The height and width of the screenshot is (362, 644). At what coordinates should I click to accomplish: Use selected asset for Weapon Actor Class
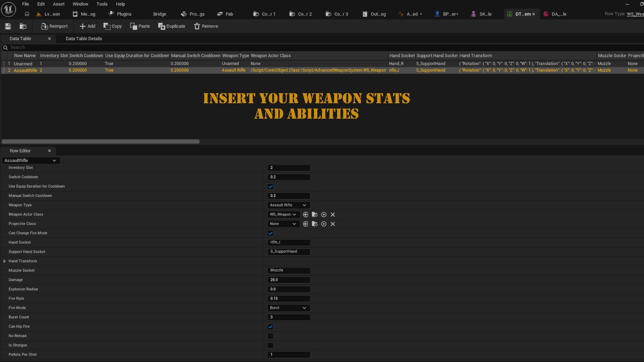tap(305, 215)
